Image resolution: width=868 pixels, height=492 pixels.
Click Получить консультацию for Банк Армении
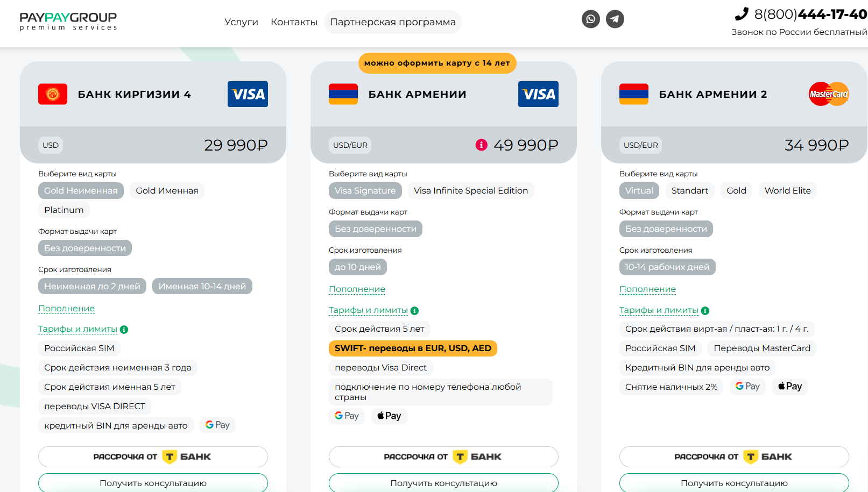click(x=443, y=483)
